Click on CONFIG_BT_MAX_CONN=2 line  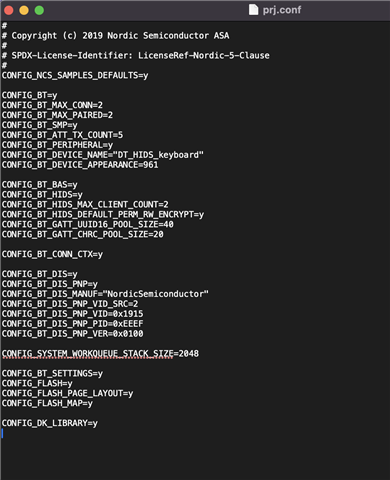point(52,105)
